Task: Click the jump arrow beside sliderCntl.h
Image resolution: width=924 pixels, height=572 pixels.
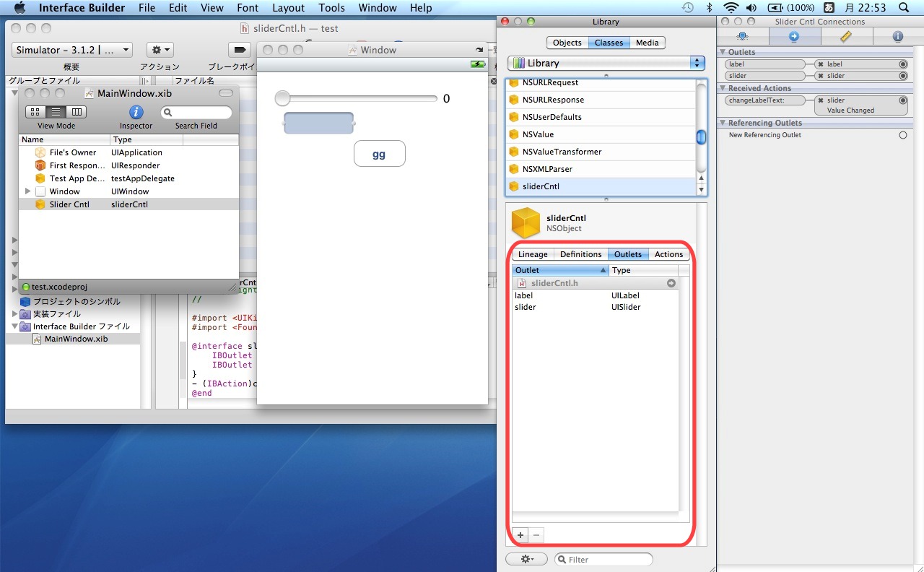Action: tap(671, 283)
